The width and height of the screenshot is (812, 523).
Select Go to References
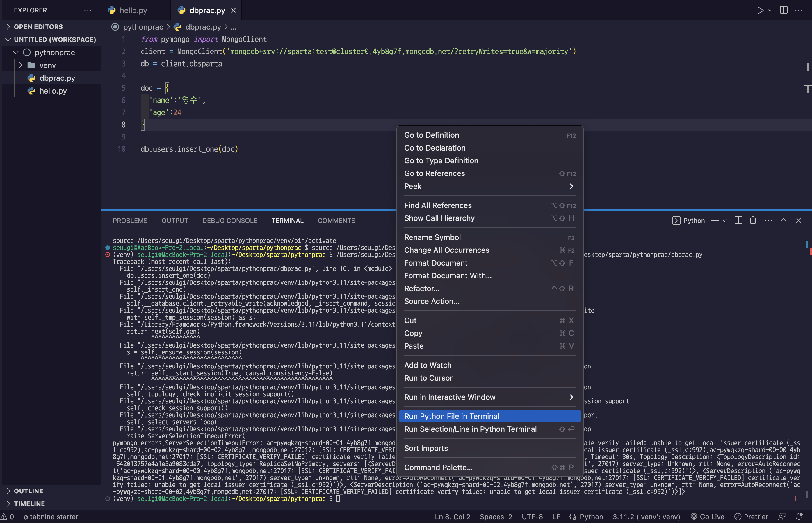tap(490, 173)
